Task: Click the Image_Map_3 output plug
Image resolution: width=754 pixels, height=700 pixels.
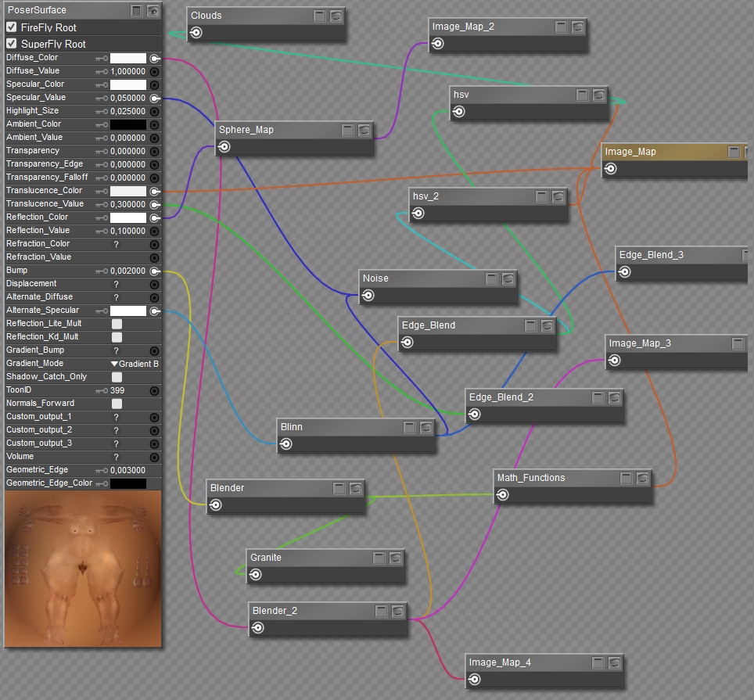Action: pyautogui.click(x=614, y=361)
